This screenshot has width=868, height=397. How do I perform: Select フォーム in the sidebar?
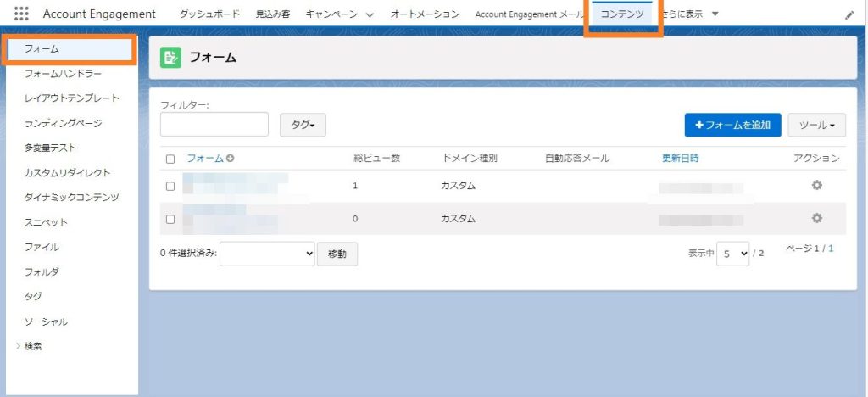click(x=70, y=49)
